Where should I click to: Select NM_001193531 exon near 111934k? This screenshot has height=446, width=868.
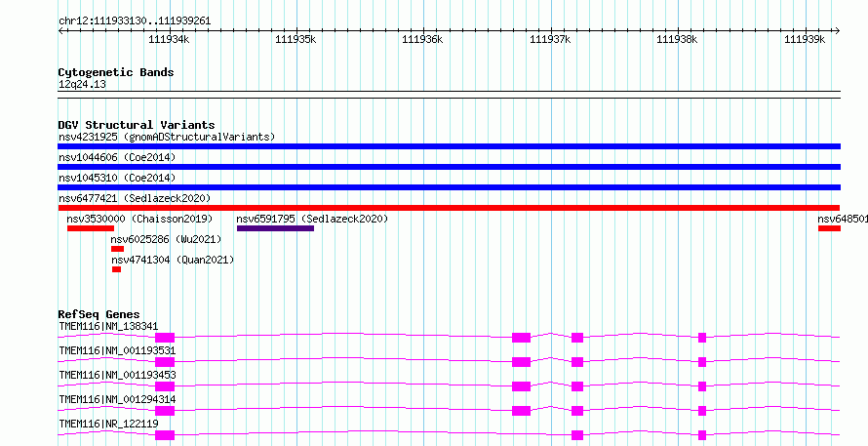click(x=165, y=362)
